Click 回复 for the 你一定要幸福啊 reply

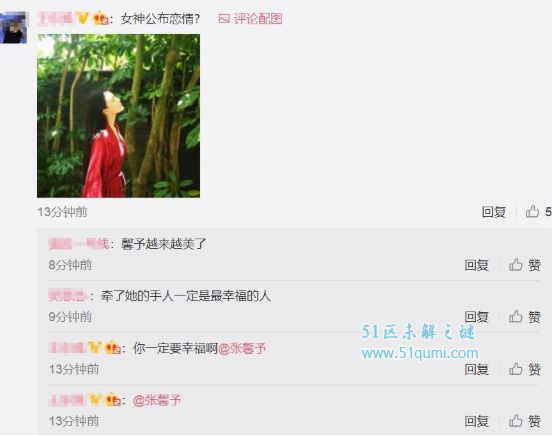point(476,369)
